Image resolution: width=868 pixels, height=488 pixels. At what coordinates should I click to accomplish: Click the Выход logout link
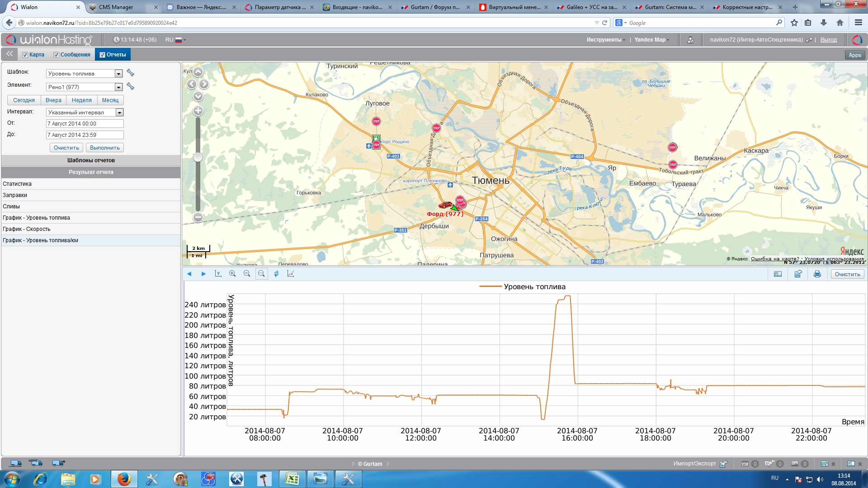828,40
